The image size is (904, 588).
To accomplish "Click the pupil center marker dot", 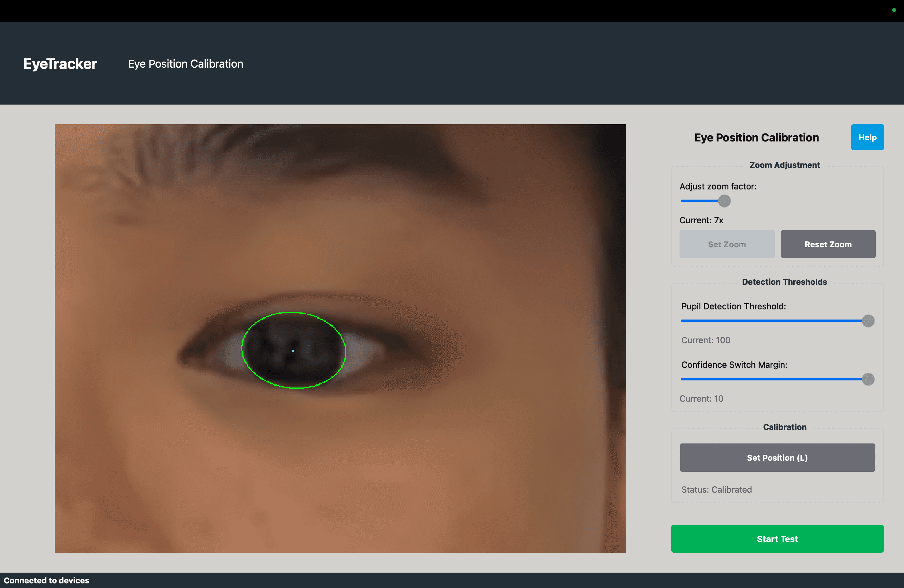I will coord(293,351).
